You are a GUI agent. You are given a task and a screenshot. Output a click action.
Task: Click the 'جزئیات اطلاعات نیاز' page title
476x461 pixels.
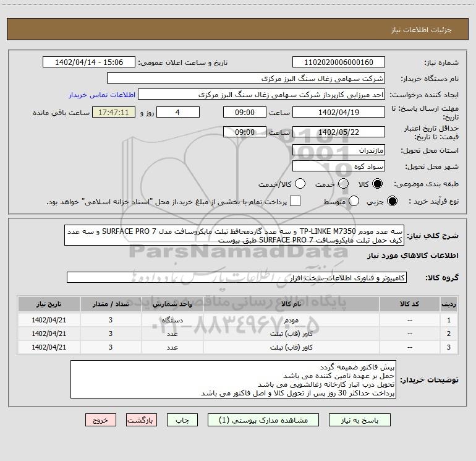421,30
